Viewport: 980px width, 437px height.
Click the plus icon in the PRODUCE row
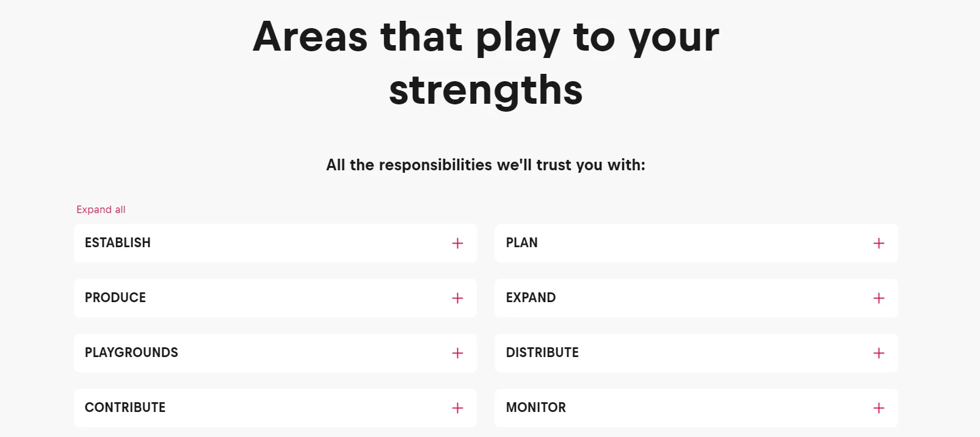click(457, 298)
